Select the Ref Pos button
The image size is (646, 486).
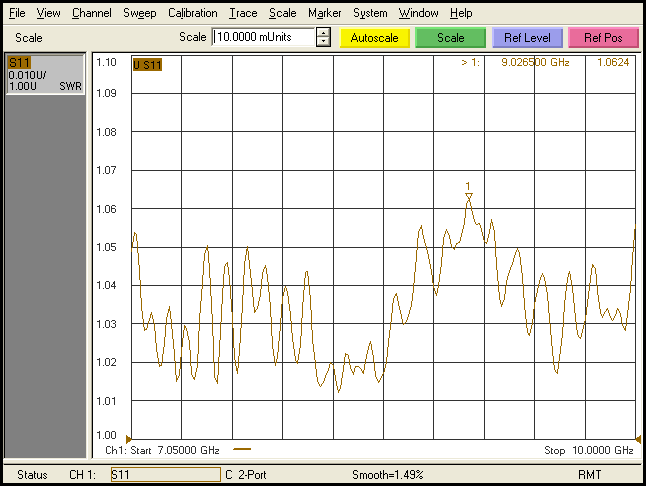pos(603,38)
